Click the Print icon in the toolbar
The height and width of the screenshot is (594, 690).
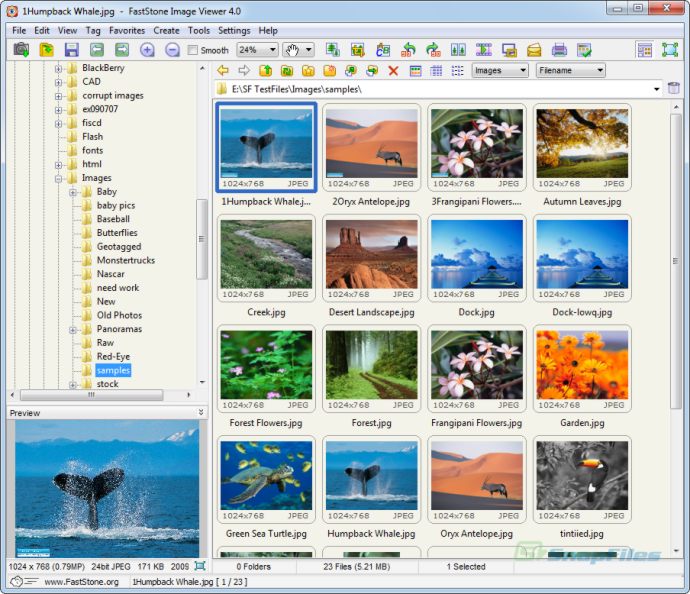pos(559,50)
